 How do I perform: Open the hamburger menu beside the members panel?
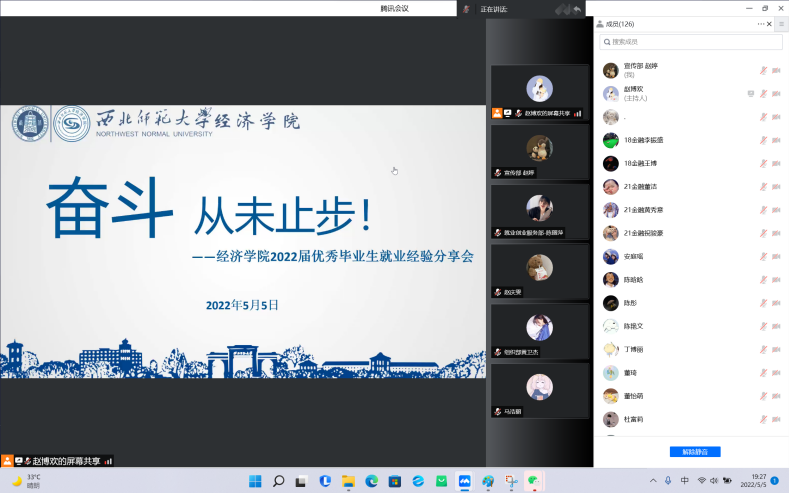tap(782, 23)
